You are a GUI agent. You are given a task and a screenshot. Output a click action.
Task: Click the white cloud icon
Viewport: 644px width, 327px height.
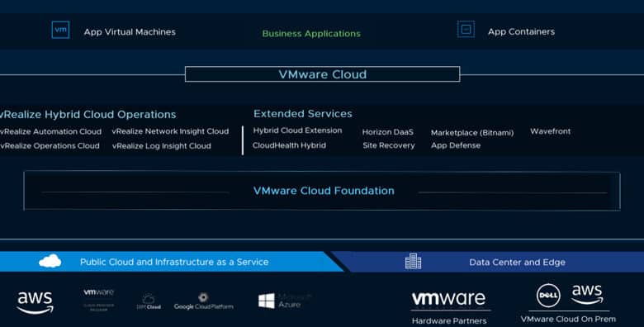coord(50,261)
